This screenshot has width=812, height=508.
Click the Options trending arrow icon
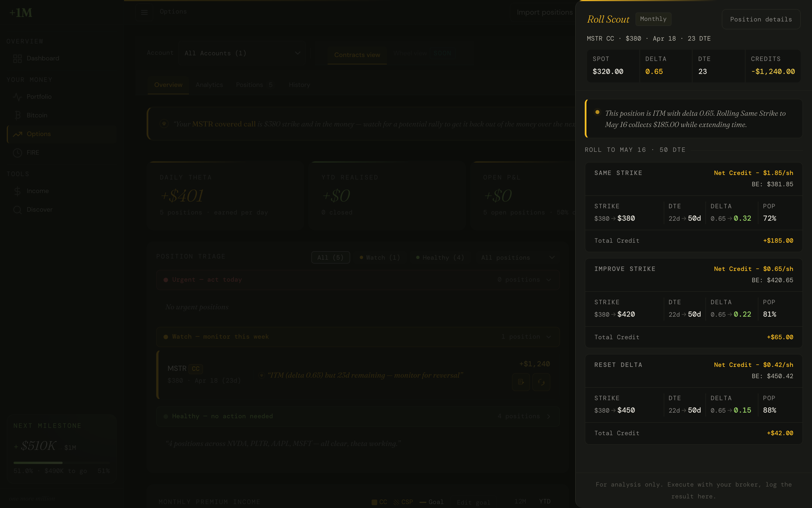click(17, 134)
